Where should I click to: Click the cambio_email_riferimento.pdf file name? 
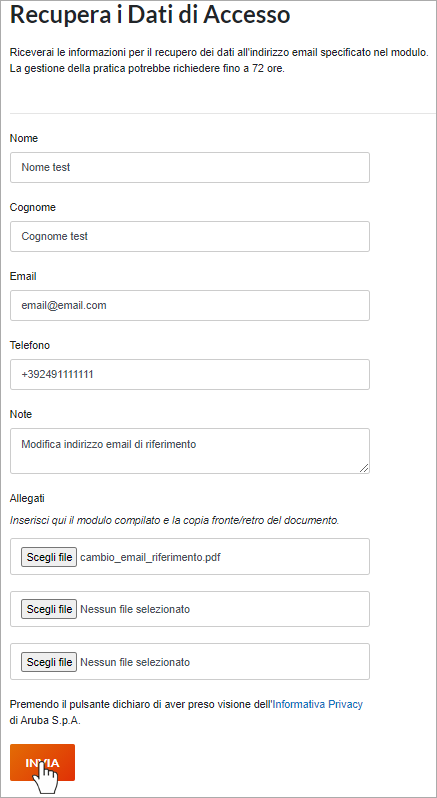coord(151,557)
